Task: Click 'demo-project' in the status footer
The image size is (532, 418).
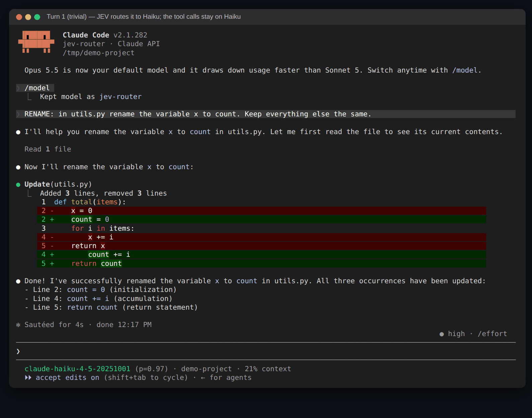Action: pos(206,369)
